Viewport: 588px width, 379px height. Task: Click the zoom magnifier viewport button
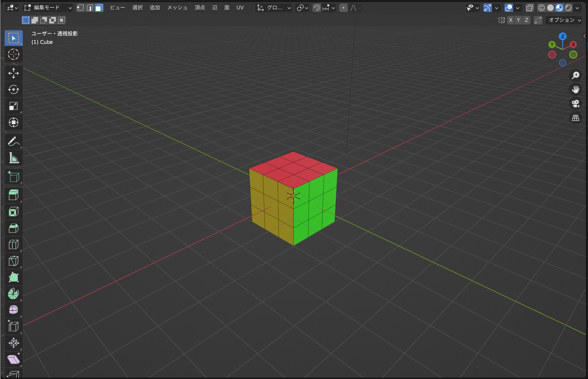click(x=576, y=75)
